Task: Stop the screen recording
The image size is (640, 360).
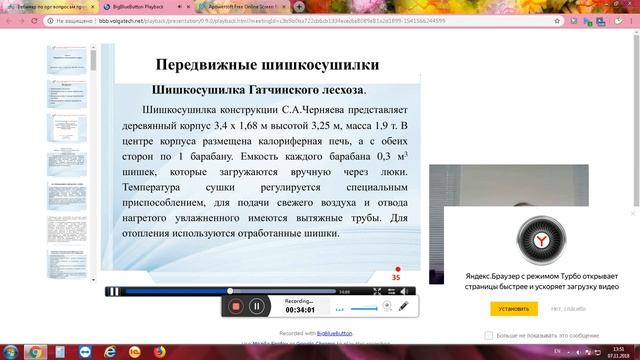Action: coord(236,306)
